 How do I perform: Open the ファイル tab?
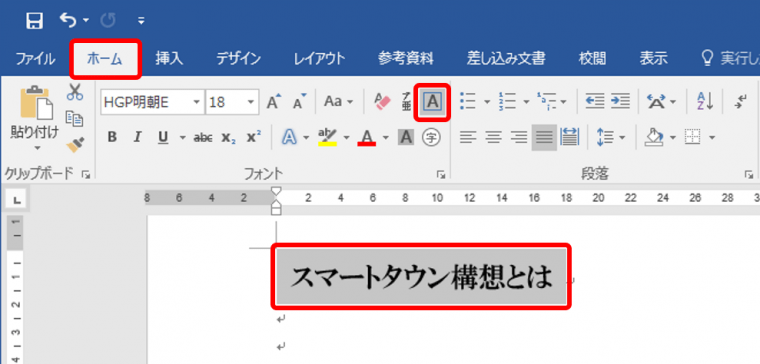click(35, 59)
